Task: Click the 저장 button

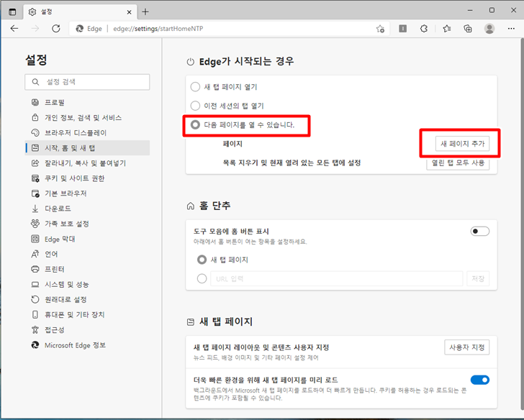Action: (x=478, y=278)
